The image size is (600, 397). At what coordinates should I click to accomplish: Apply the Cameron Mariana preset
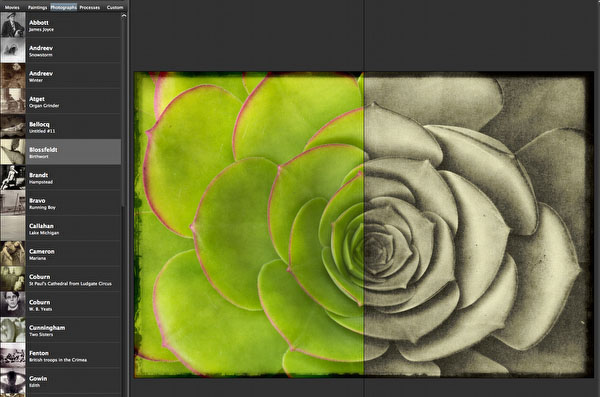click(x=60, y=254)
